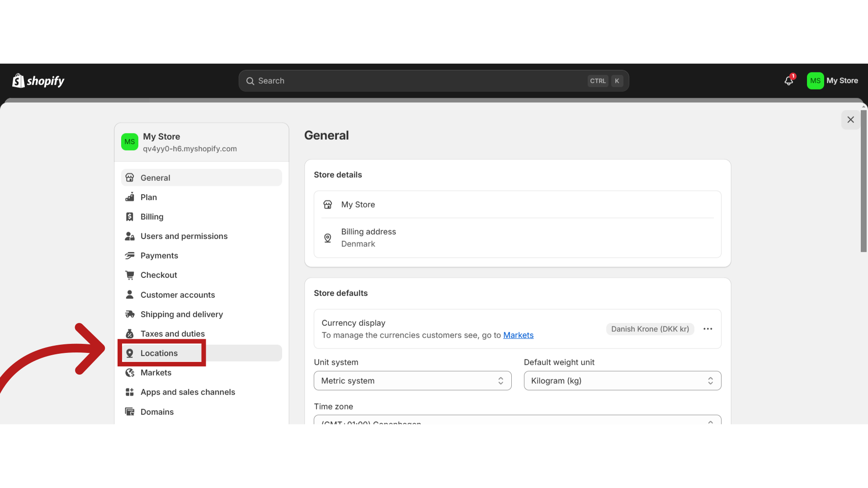Click the search magnifier icon
Screen dimensions: 868x488
click(x=250, y=81)
